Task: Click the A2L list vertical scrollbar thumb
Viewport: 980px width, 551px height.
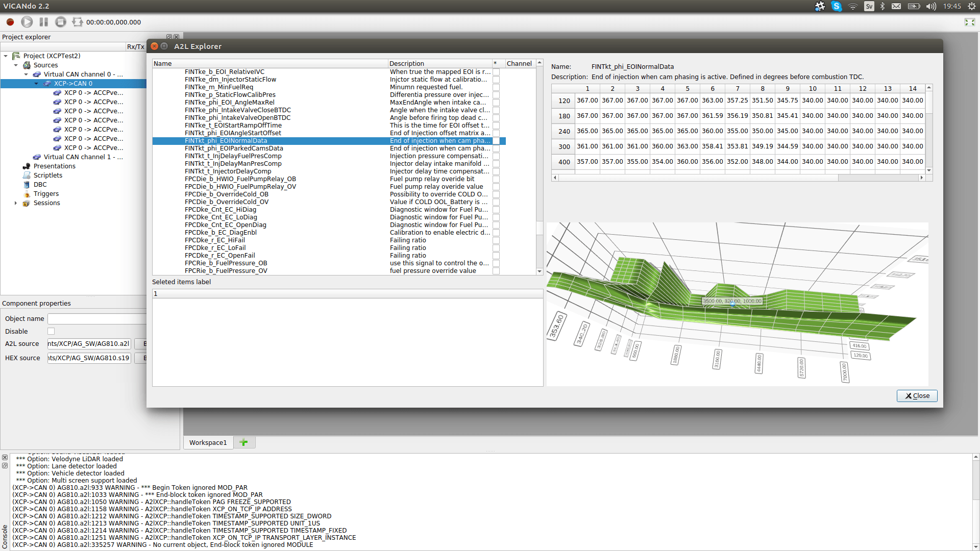Action: [540, 228]
